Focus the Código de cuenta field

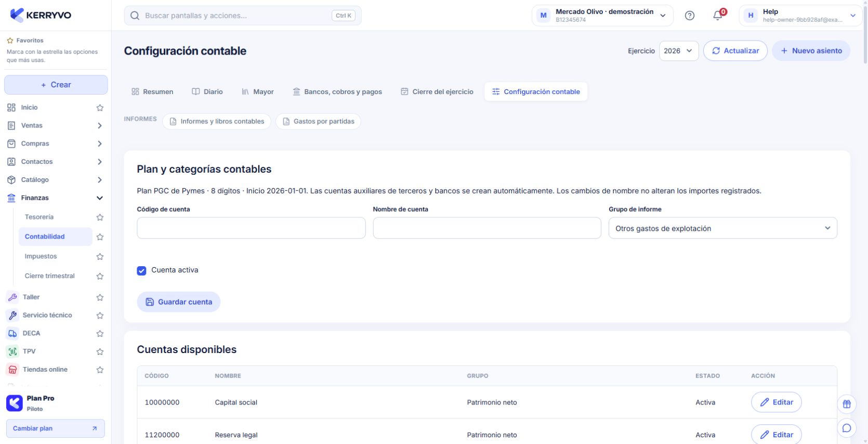click(251, 228)
